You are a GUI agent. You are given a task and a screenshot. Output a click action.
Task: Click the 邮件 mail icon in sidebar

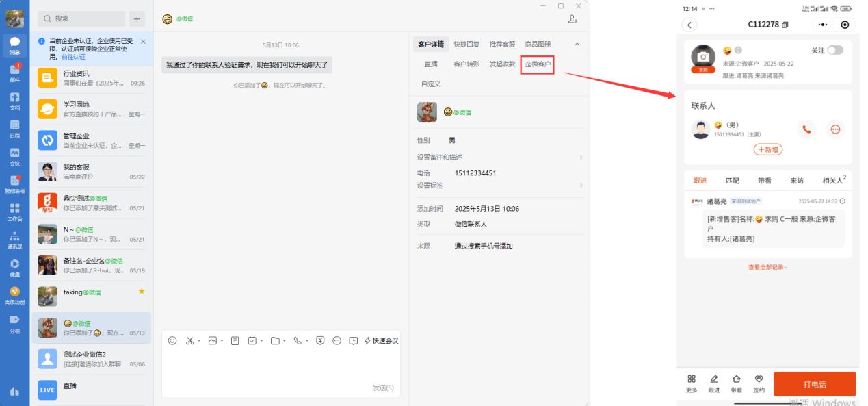click(x=14, y=72)
